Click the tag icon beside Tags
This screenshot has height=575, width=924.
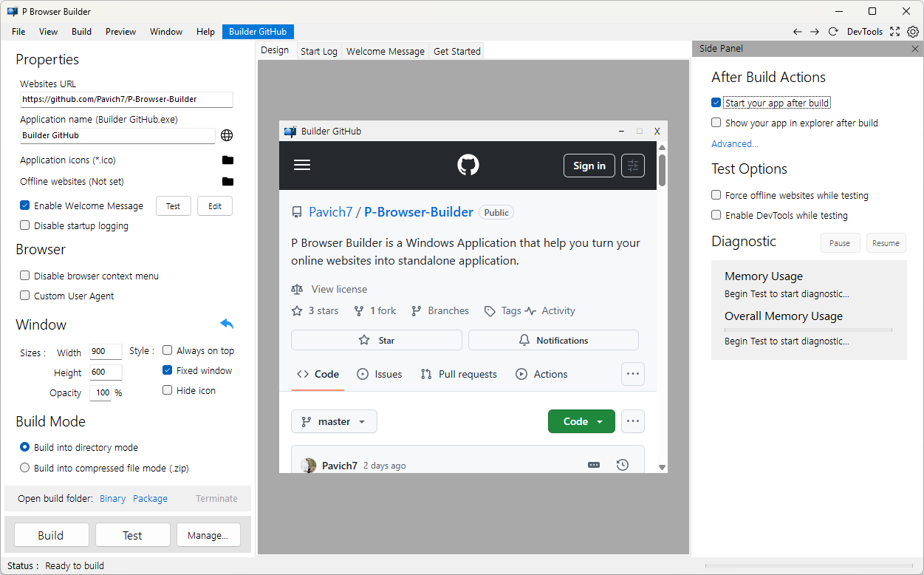(x=490, y=311)
